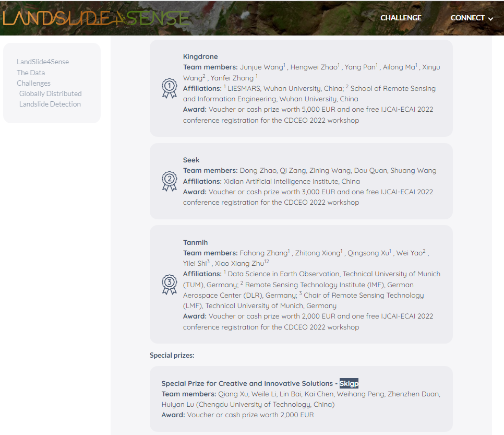The height and width of the screenshot is (435, 504).
Task: Click the highlighted Sklgp team name
Action: pos(349,383)
